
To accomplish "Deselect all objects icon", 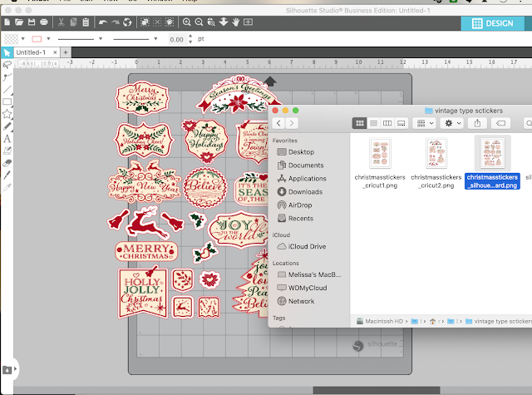I will (x=157, y=22).
